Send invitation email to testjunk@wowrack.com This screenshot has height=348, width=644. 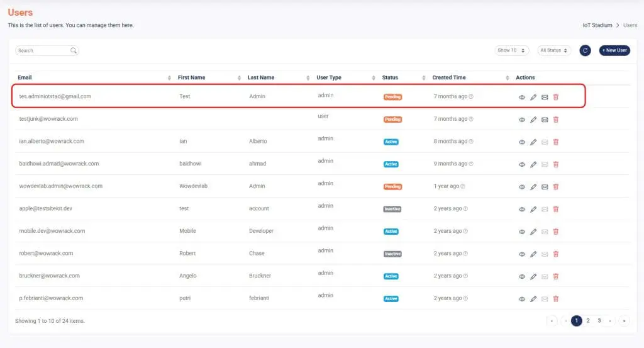tap(545, 120)
